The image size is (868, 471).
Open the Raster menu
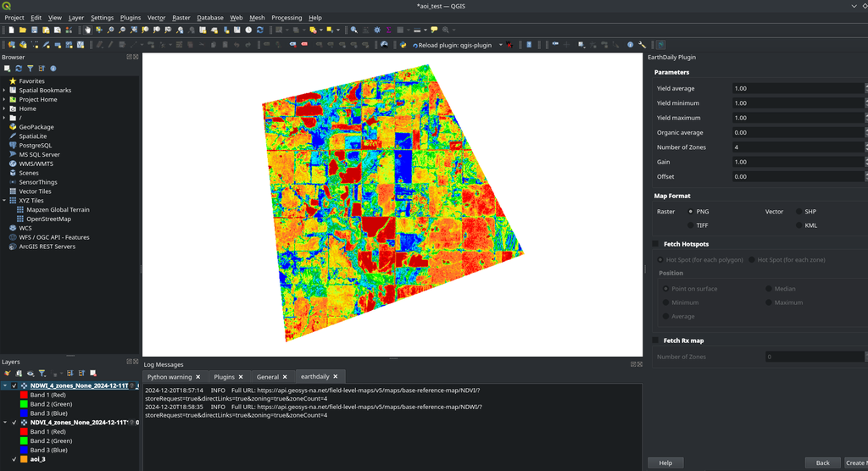click(181, 18)
